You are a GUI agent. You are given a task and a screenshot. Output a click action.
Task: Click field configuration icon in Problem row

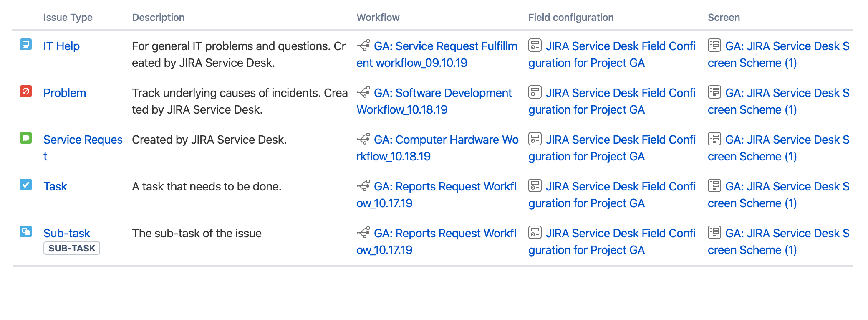[535, 92]
